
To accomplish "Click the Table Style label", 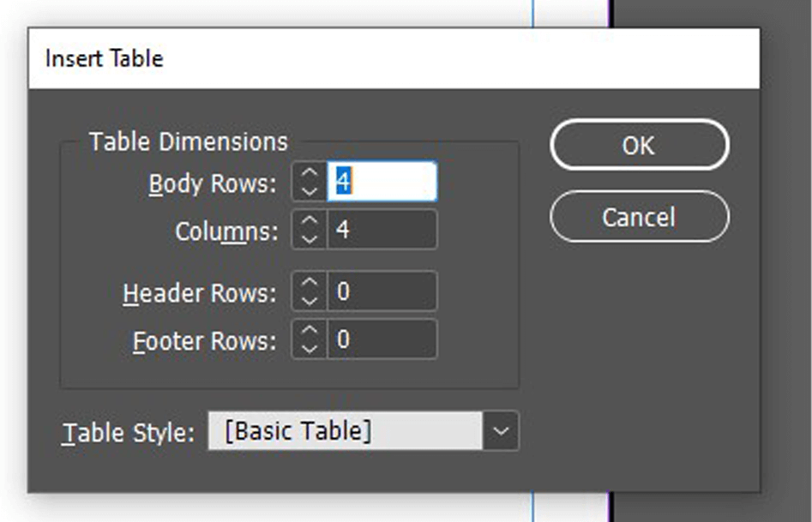I will (128, 432).
